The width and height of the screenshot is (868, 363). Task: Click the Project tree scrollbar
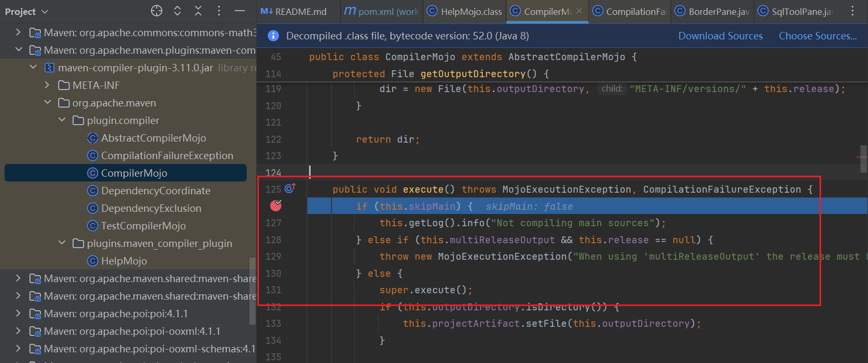(x=252, y=290)
